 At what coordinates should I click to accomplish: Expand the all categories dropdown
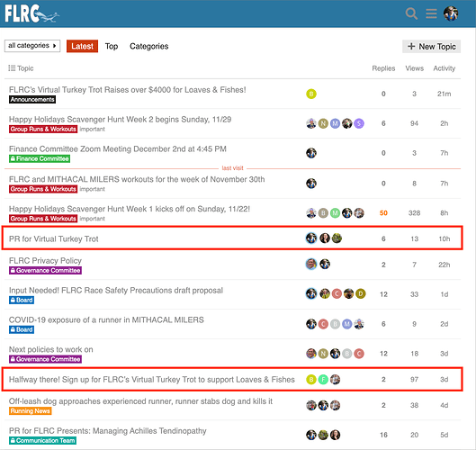coord(32,46)
